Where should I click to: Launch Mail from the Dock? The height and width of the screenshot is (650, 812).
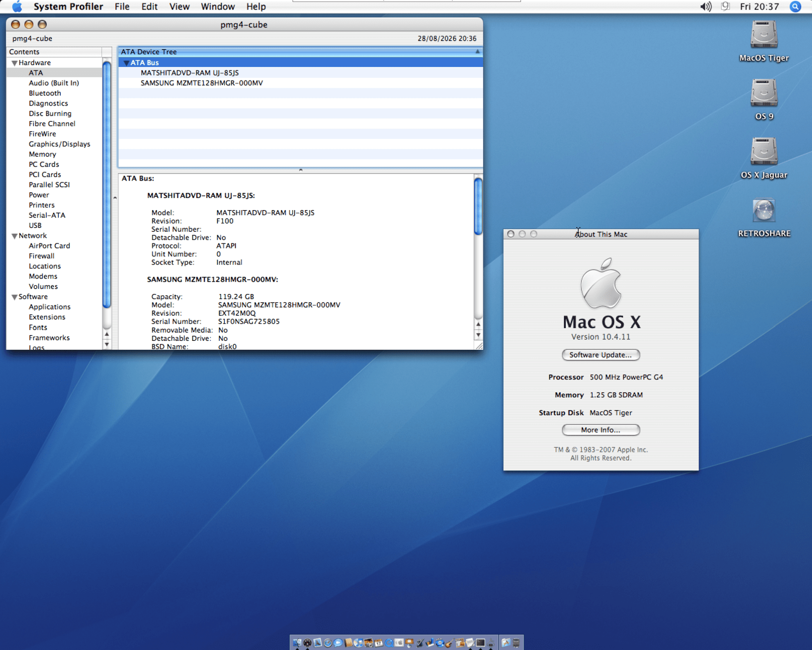coord(317,643)
